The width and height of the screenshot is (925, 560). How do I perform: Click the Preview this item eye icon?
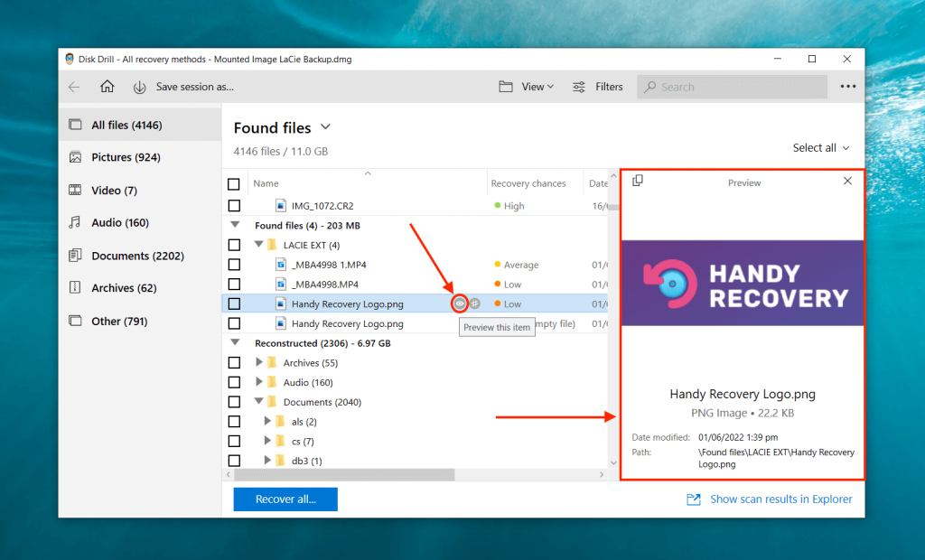coord(458,303)
